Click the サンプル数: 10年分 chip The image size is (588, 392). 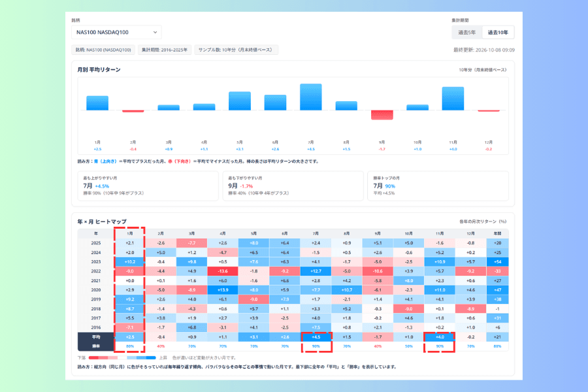point(237,50)
